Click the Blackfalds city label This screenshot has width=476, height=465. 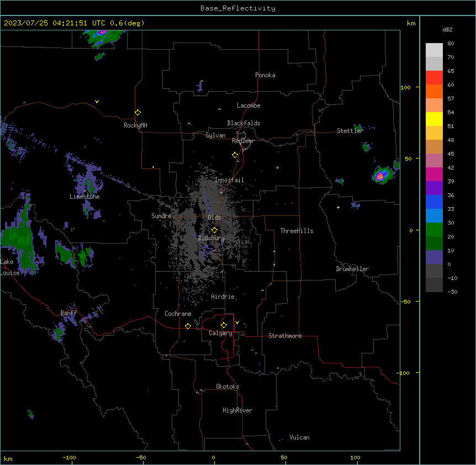click(244, 123)
